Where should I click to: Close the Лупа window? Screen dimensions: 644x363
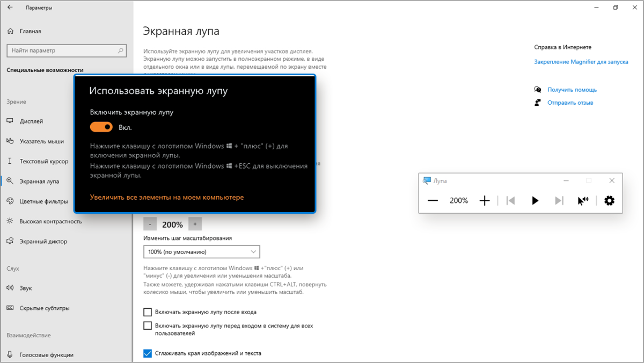612,180
